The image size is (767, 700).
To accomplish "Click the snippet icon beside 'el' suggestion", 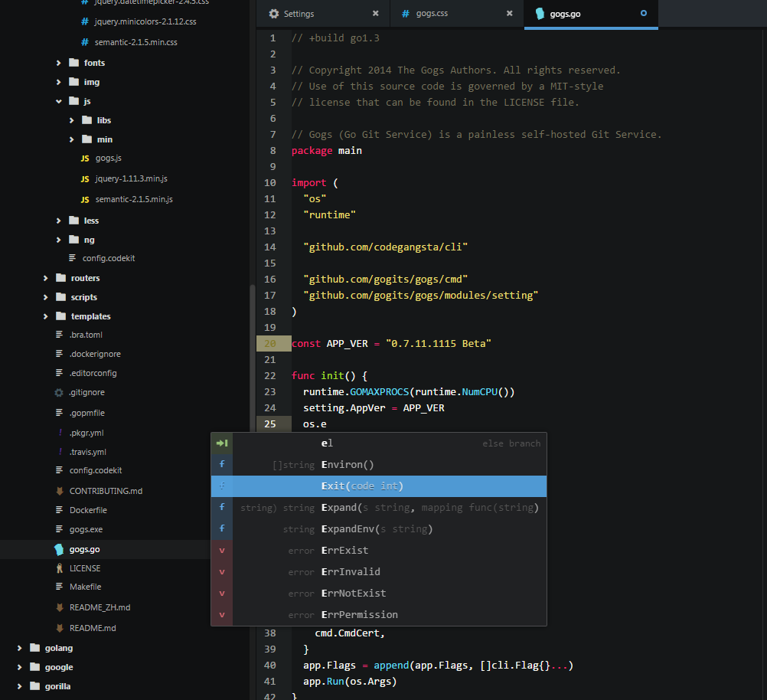I will pyautogui.click(x=222, y=443).
